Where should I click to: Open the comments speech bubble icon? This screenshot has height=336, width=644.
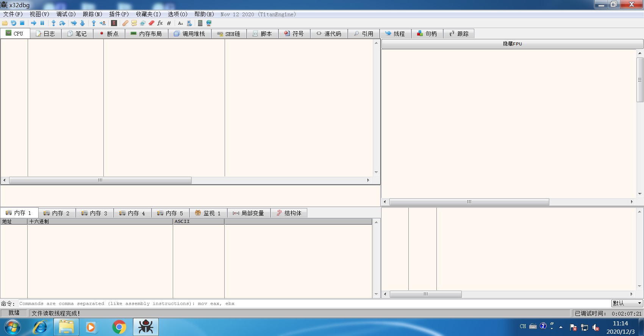[x=134, y=23]
